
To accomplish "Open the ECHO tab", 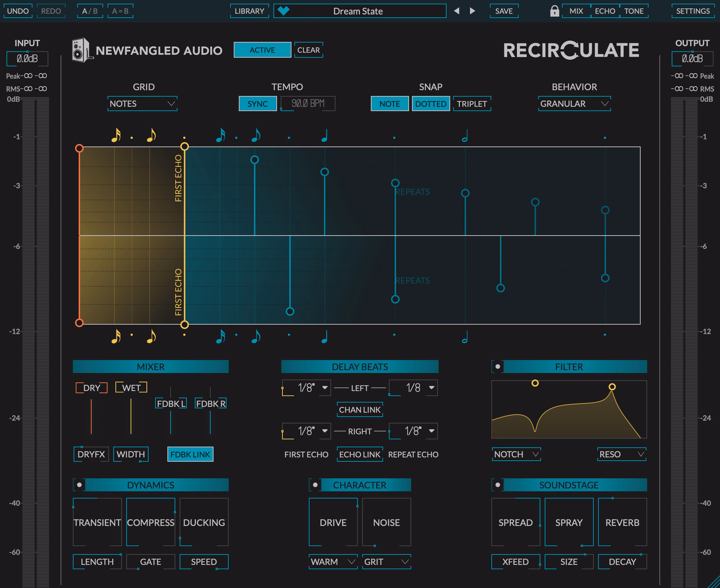I will [x=605, y=11].
